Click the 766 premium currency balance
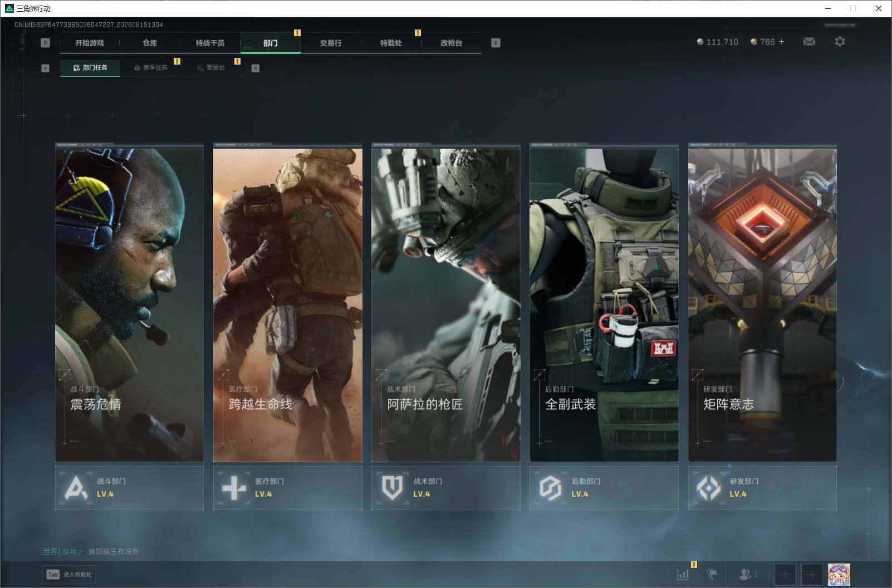The image size is (892, 588). (762, 42)
